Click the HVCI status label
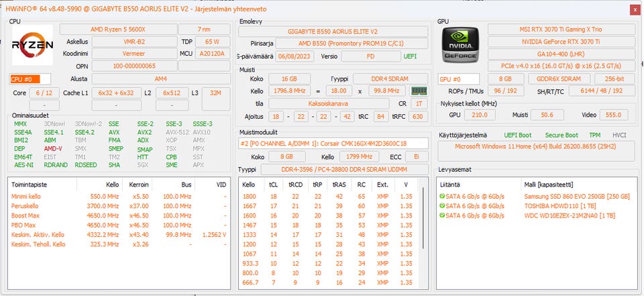644x296 pixels. point(619,135)
